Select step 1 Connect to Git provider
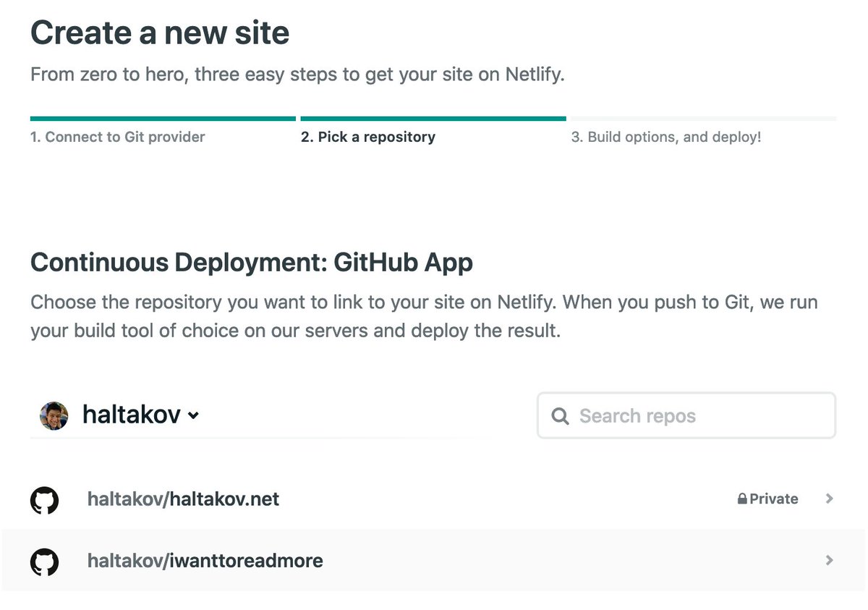 click(x=117, y=137)
